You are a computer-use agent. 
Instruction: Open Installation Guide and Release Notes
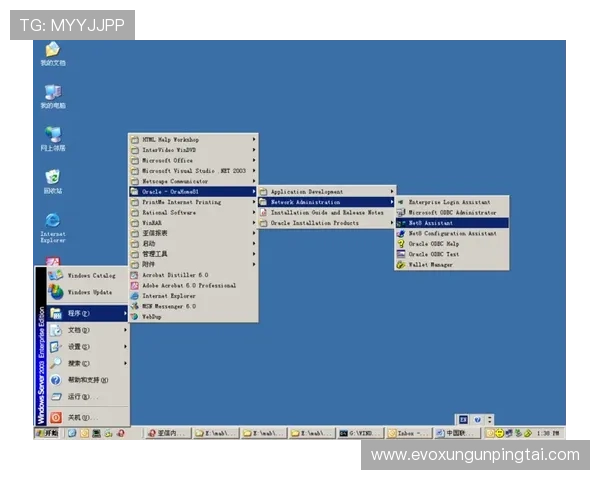point(327,212)
